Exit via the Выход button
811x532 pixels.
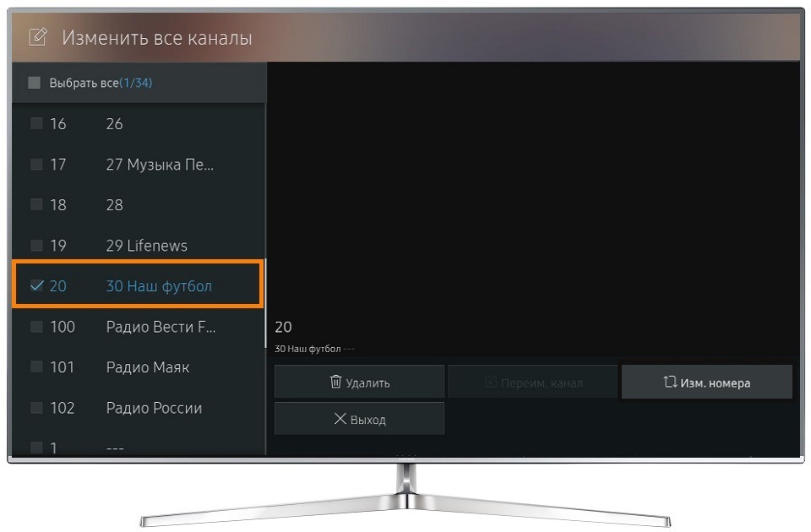pos(359,418)
